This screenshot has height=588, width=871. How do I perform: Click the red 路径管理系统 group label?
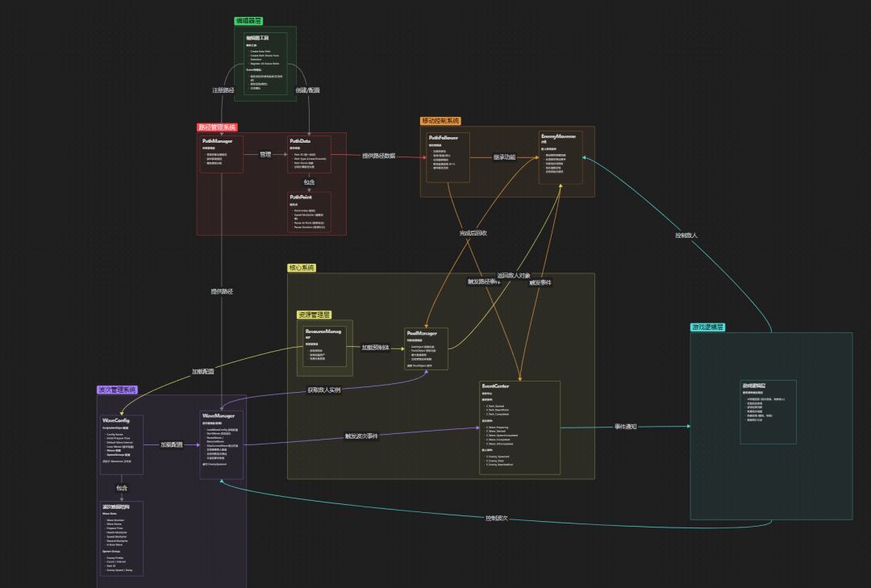pyautogui.click(x=217, y=127)
